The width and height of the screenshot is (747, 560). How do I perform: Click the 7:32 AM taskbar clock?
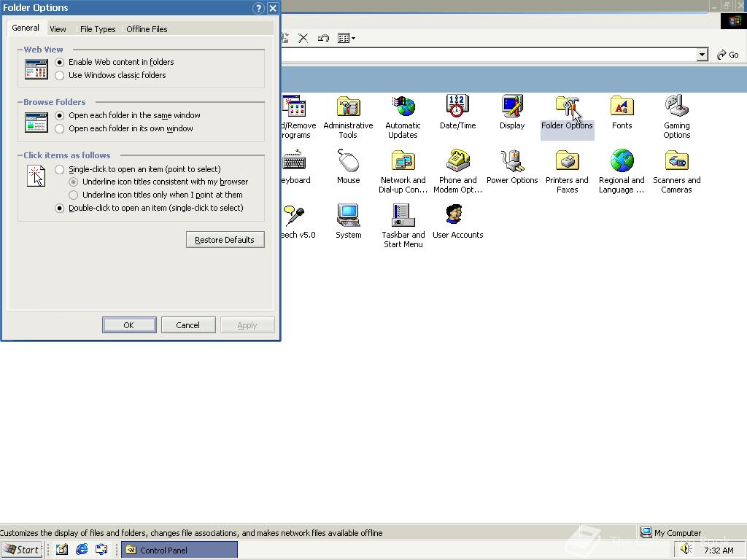719,551
